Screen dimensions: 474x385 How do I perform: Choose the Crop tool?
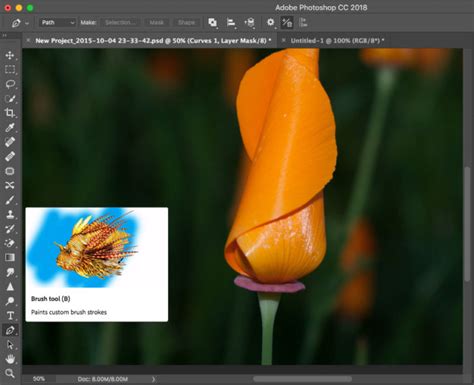pos(10,113)
